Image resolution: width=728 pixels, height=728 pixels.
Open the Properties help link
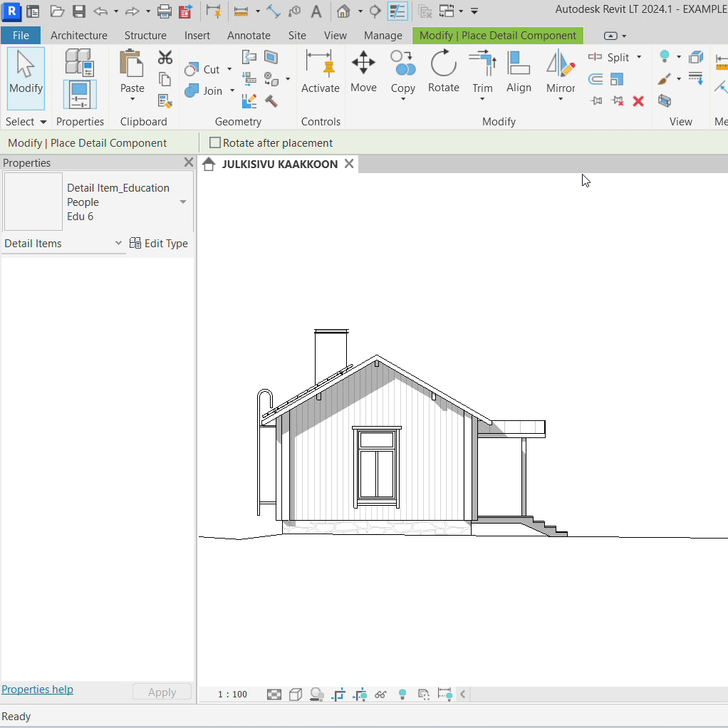pyautogui.click(x=37, y=690)
